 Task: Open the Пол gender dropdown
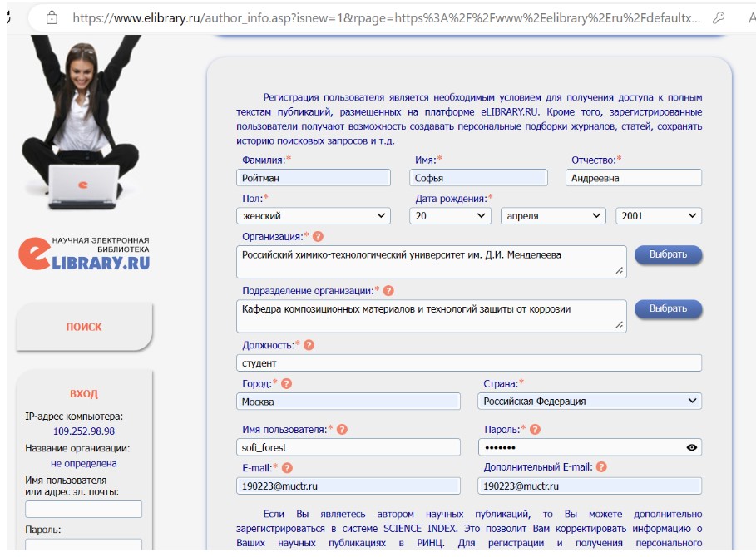pos(313,216)
